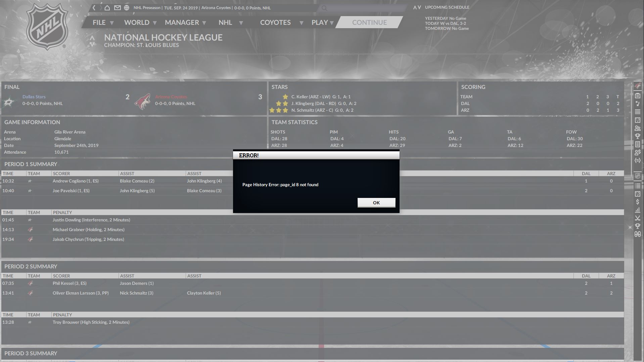Go back with the left arrow icon
The image size is (644, 362).
pos(94,8)
